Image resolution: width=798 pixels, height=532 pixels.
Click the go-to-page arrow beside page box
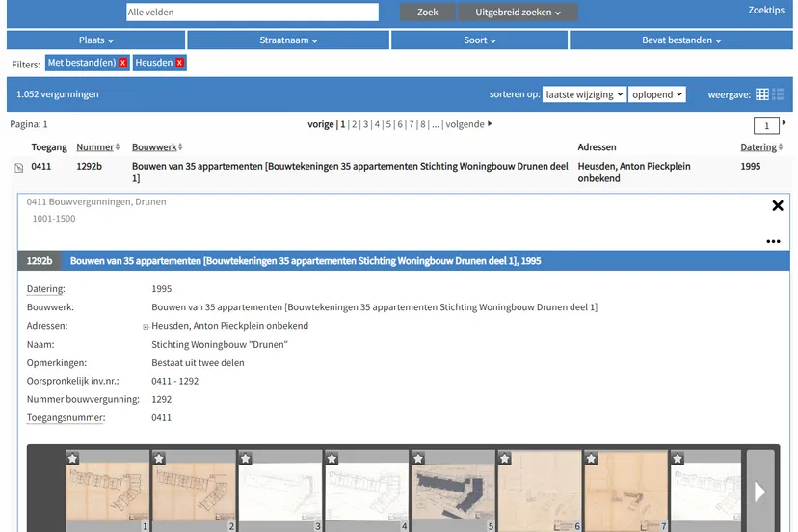tap(784, 122)
